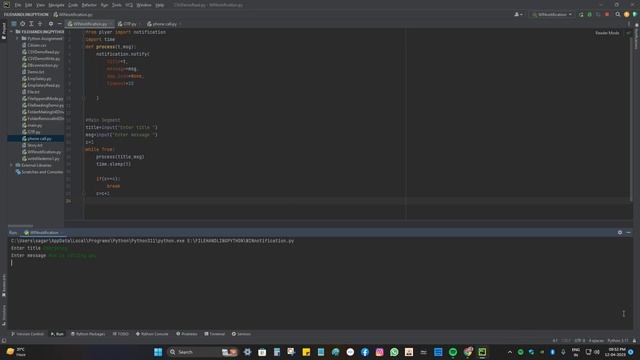The image size is (640, 360).
Task: Toggle Reader Mode in the editor
Action: [607, 33]
